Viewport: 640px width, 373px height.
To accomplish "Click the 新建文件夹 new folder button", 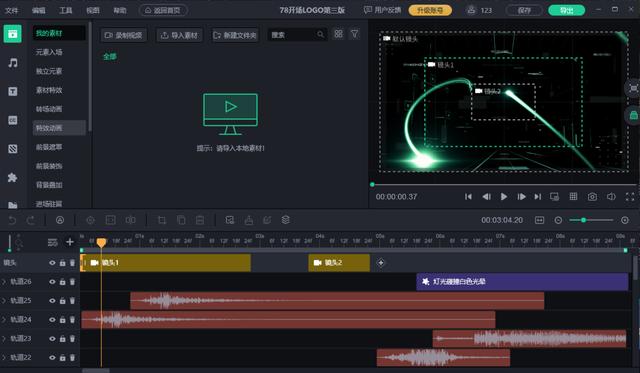I will point(235,35).
